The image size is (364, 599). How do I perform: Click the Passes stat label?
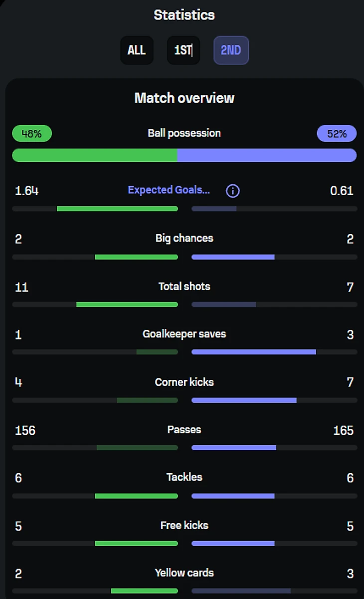[x=184, y=430]
